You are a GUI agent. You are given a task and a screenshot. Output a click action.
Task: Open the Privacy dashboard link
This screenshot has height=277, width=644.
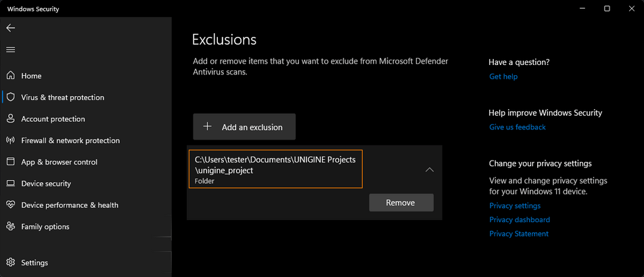coord(520,219)
